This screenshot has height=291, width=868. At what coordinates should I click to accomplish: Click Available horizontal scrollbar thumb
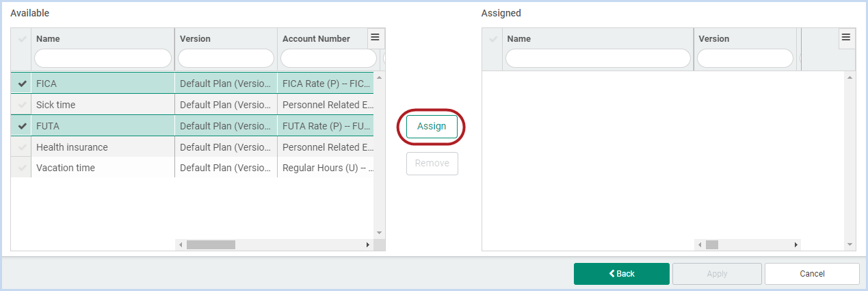point(211,244)
